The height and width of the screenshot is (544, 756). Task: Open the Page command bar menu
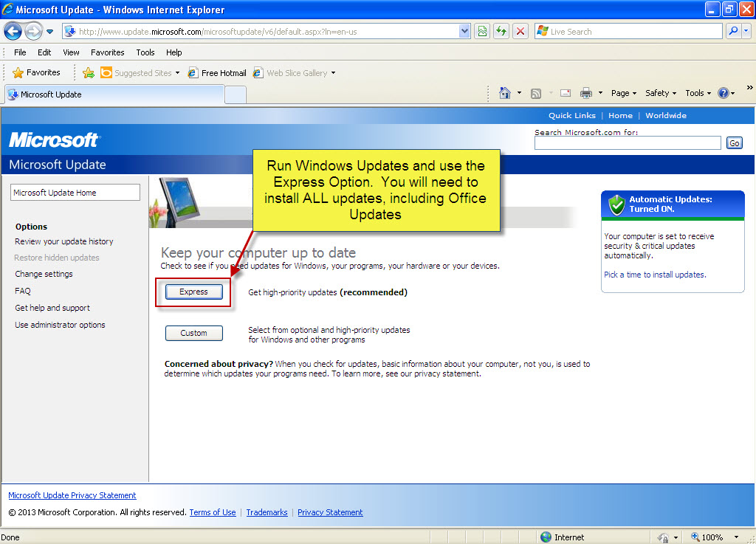(x=624, y=93)
